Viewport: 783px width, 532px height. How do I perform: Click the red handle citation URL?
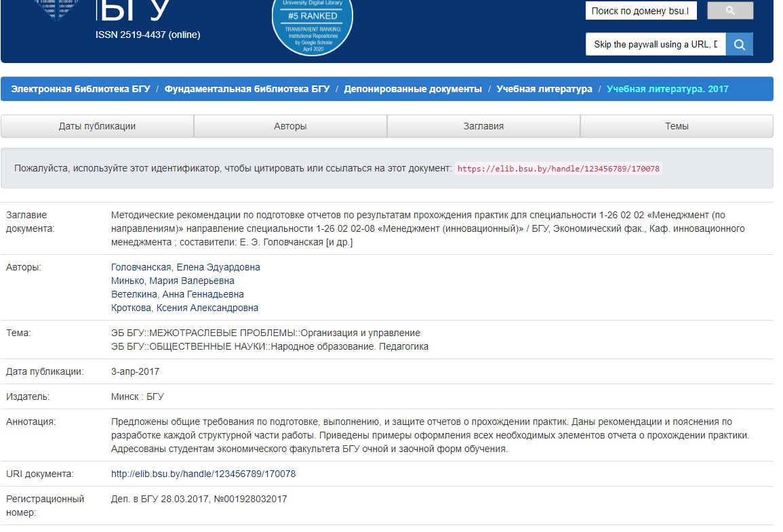pyautogui.click(x=559, y=169)
